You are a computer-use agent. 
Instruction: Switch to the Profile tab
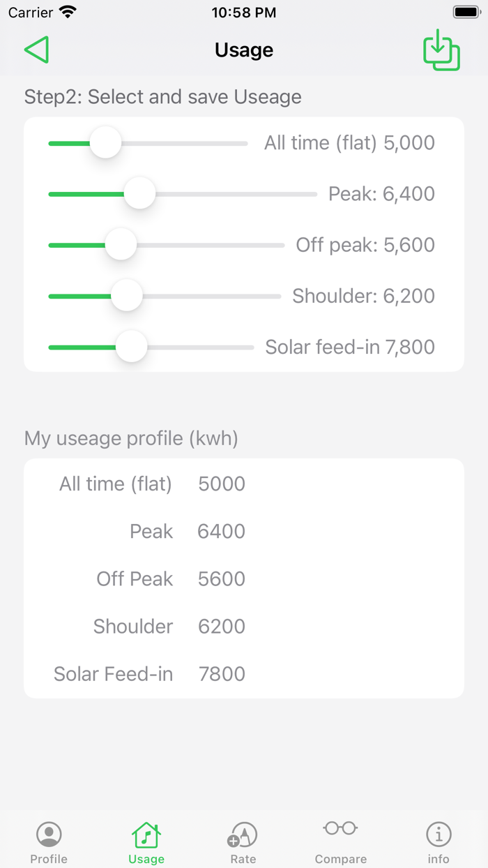coord(48,841)
